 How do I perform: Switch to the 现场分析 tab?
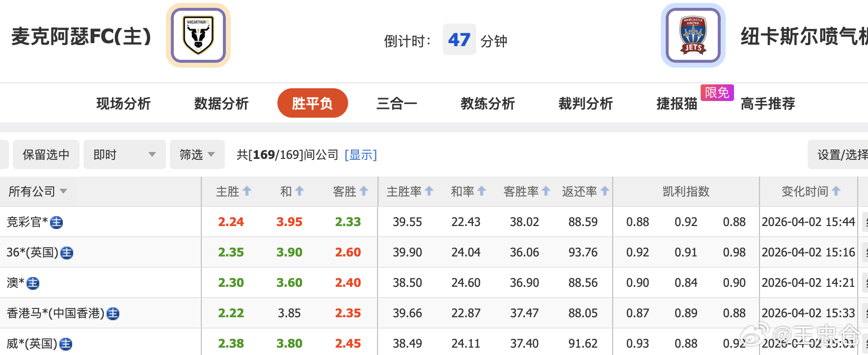pyautogui.click(x=123, y=103)
